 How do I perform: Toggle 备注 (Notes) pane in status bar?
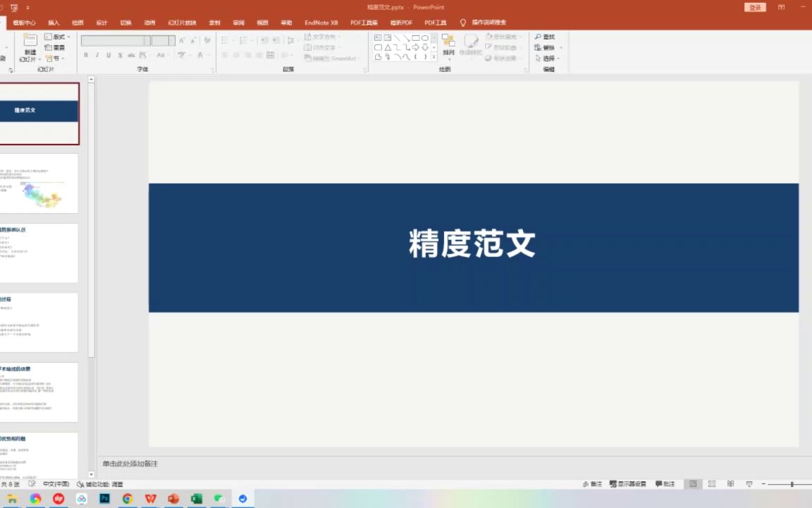pyautogui.click(x=594, y=483)
